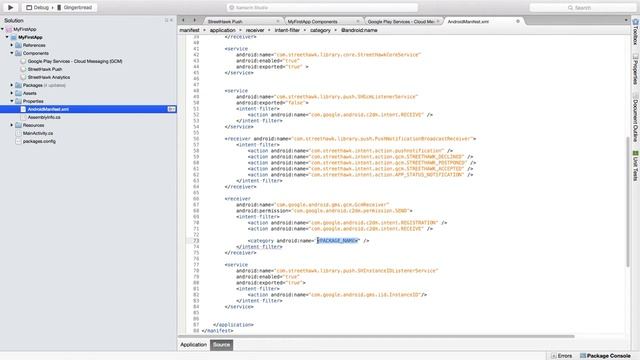
Task: Close the Solution pad
Action: (171, 20)
